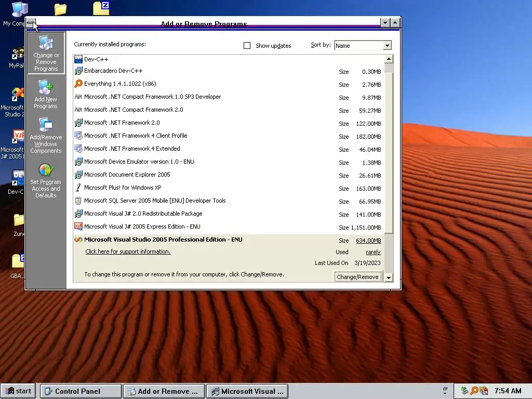Toggle the Show updates checkbox
The image size is (532, 399).
(247, 46)
